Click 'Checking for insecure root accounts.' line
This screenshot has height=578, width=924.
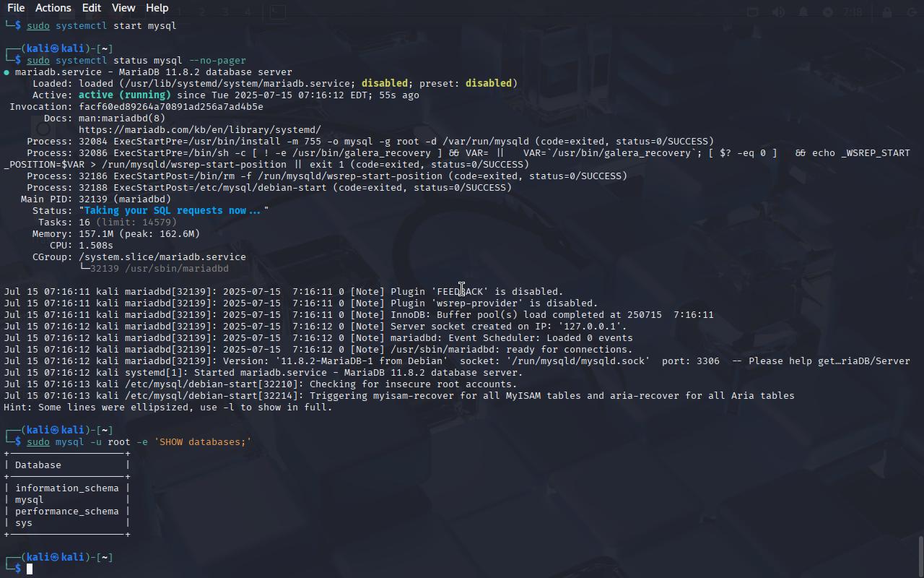click(261, 384)
